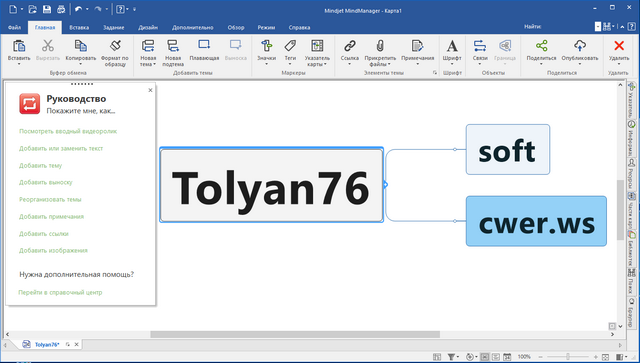
Task: Click the zoom out minus button
Action: tap(540, 357)
